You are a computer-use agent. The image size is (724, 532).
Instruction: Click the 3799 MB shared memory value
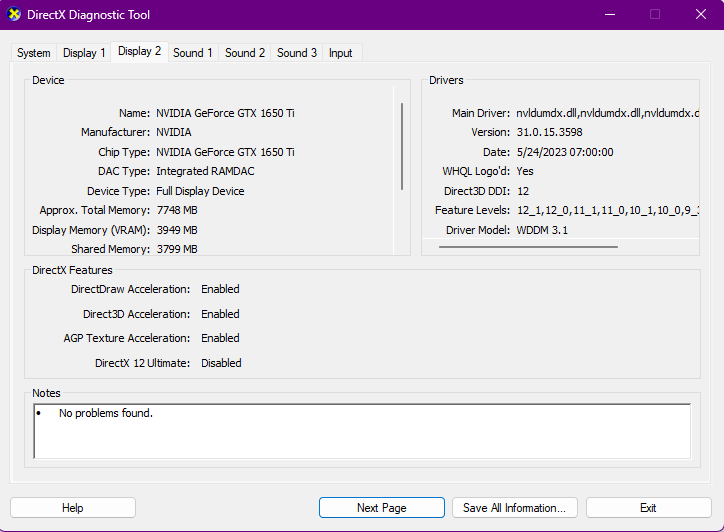(177, 249)
